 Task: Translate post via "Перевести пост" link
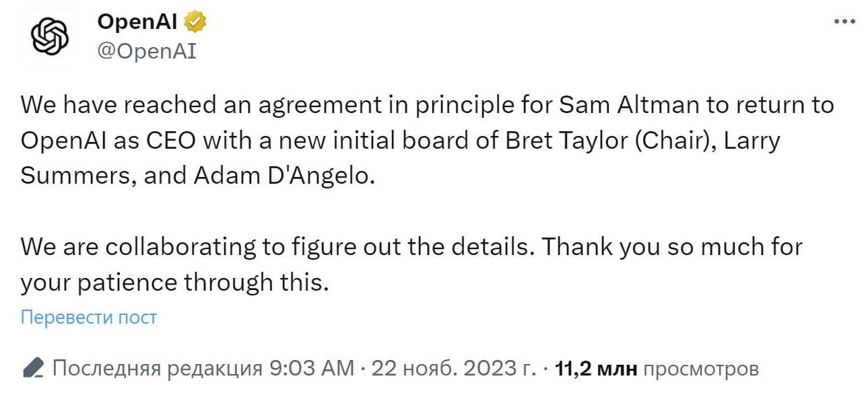pyautogui.click(x=89, y=317)
